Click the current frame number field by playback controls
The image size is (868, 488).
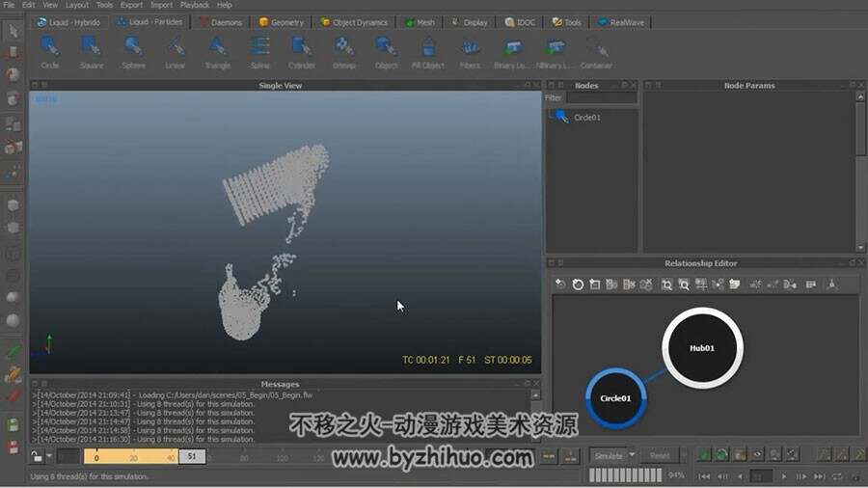[x=761, y=476]
